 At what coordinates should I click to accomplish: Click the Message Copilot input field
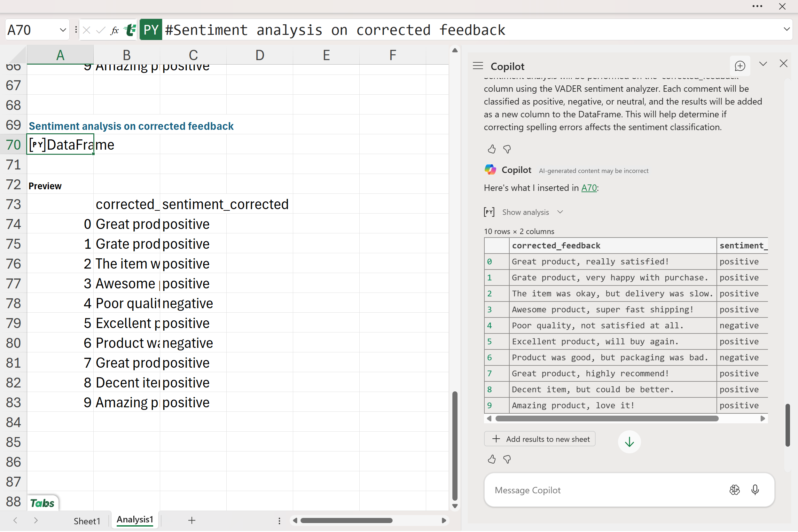tap(604, 490)
